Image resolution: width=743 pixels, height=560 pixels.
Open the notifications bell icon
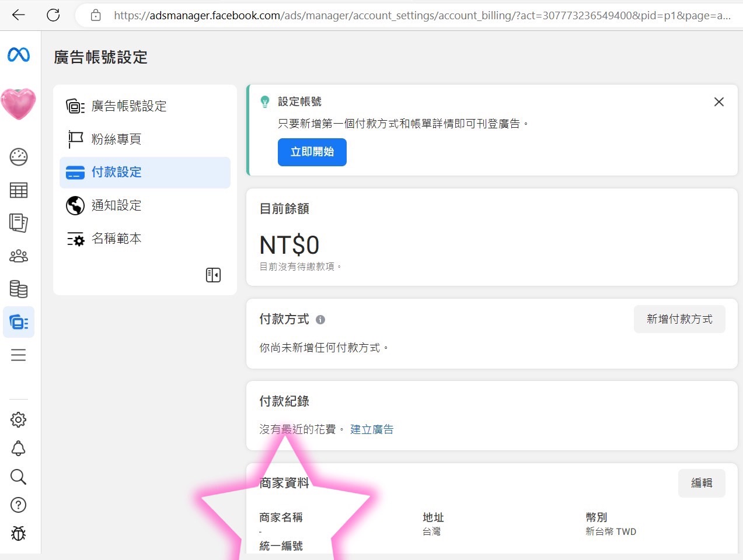(19, 448)
